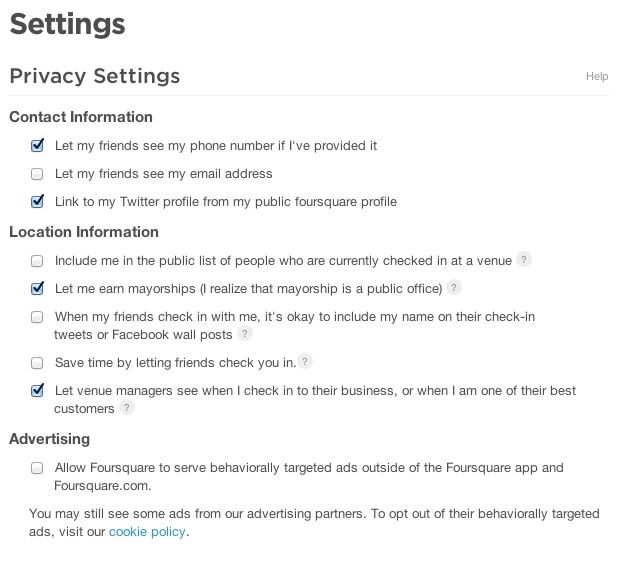Click the help icon next to mayorships option
The image size is (618, 582).
(454, 288)
